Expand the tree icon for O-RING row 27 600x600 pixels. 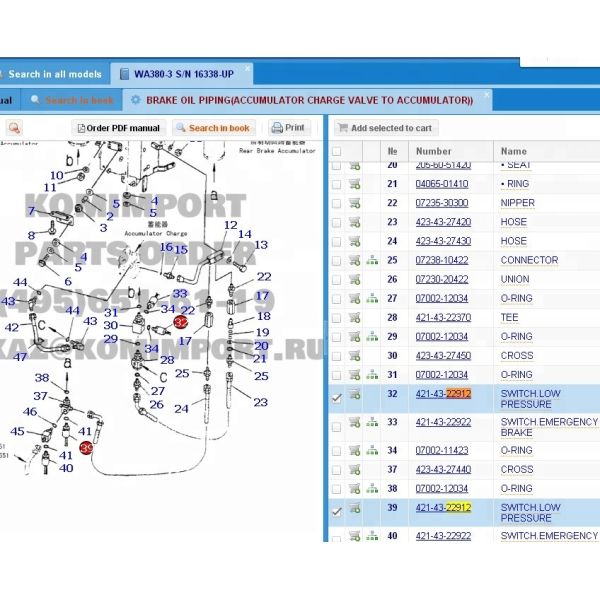click(372, 298)
